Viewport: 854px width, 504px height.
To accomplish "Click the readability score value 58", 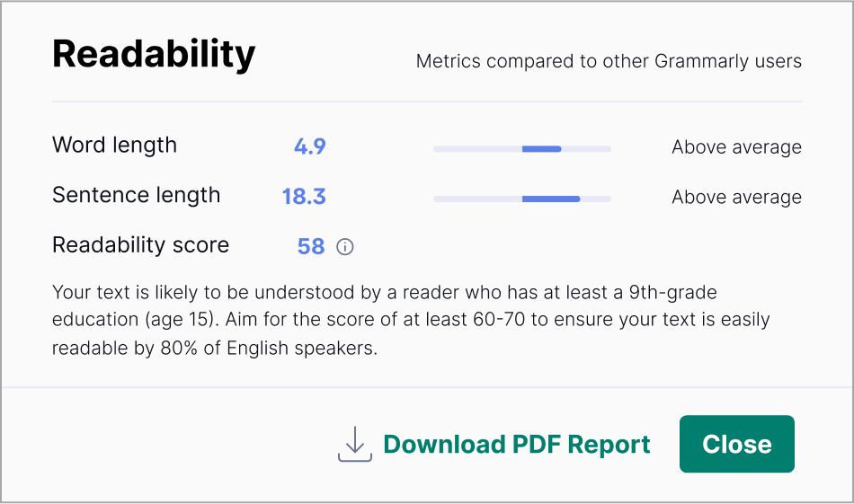I will 310,247.
